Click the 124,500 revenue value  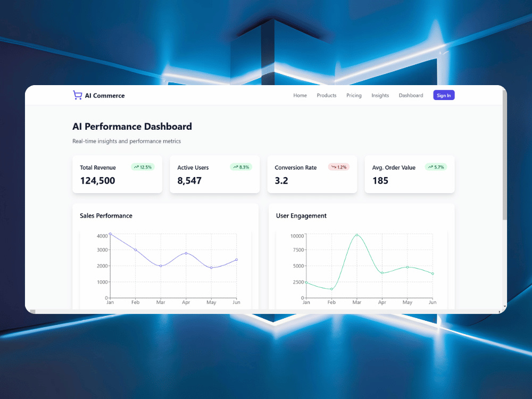97,180
